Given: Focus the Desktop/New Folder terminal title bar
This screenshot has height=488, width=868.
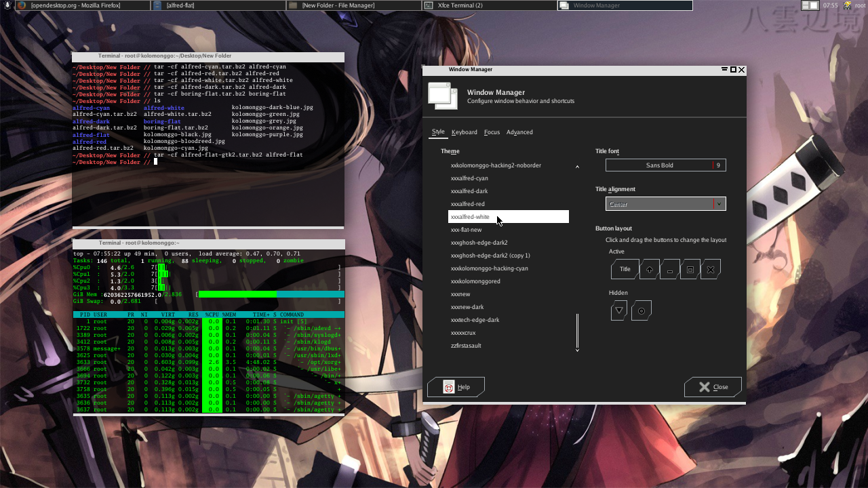Looking at the screenshot, I should pyautogui.click(x=208, y=56).
